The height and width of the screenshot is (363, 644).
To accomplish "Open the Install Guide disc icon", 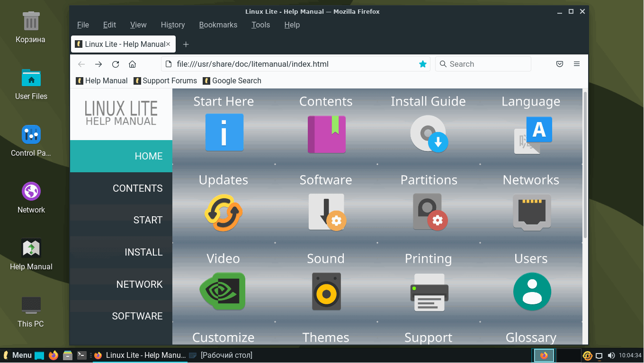I will [429, 133].
